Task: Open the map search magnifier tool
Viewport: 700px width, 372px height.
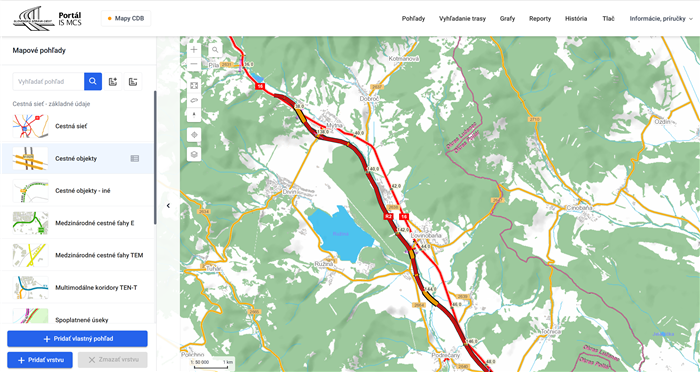Action: click(x=215, y=50)
